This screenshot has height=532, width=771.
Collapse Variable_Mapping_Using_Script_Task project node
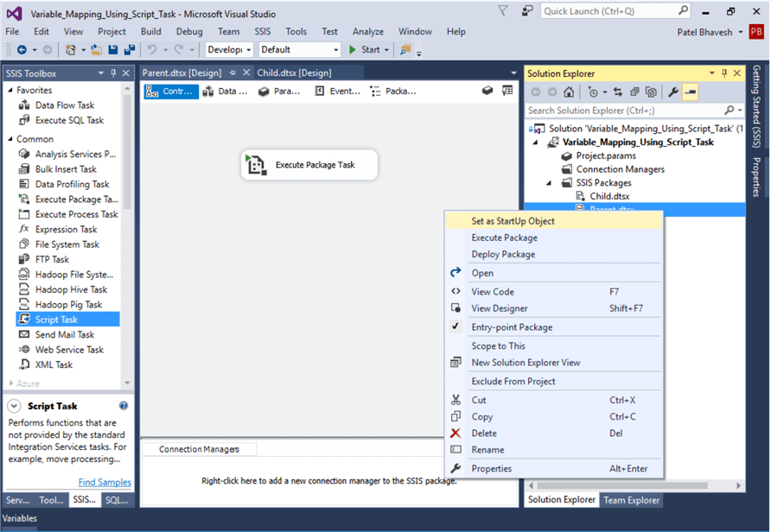pyautogui.click(x=536, y=142)
